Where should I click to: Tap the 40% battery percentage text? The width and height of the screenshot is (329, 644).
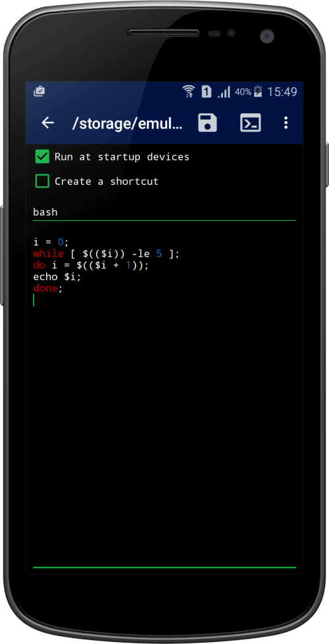pyautogui.click(x=243, y=91)
